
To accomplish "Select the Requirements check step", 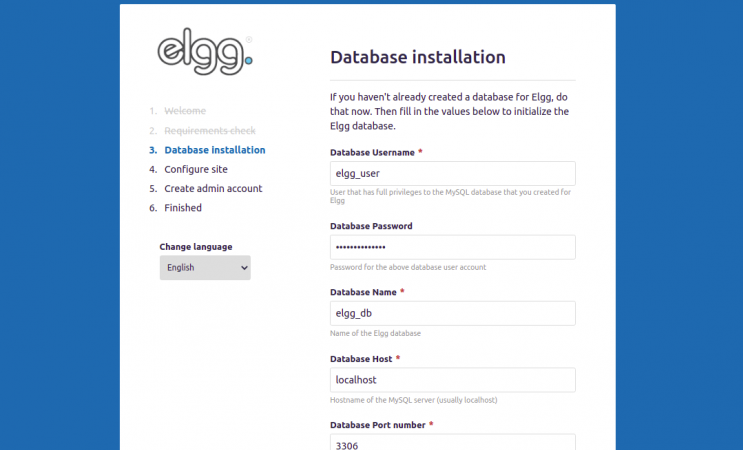I will coord(210,130).
